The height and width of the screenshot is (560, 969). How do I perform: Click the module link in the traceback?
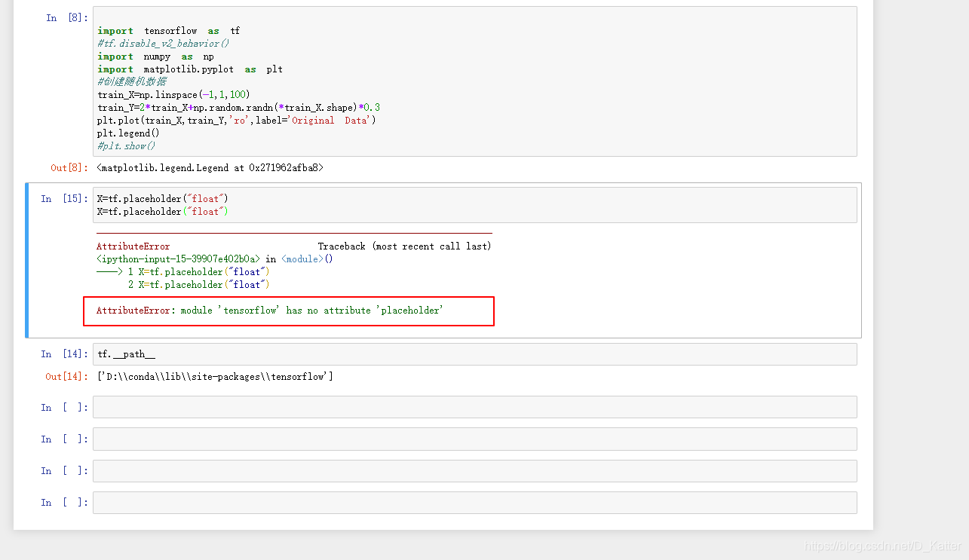(302, 259)
